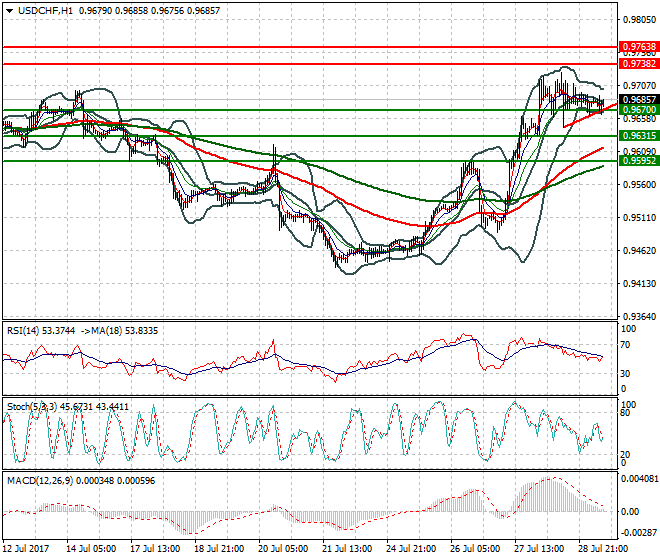Click the 0.98050 price scale value
This screenshot has height=560, width=660.
(x=639, y=20)
